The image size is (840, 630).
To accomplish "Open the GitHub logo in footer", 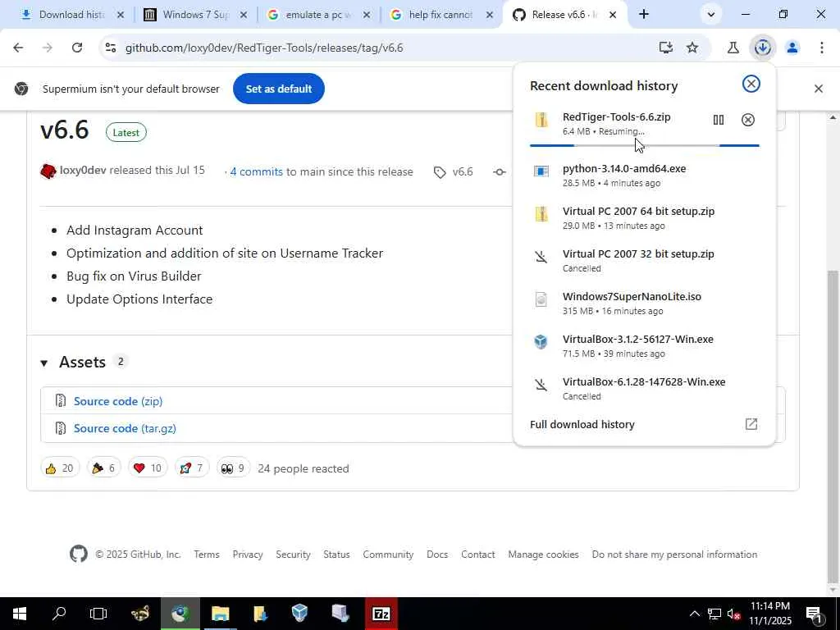I will point(79,554).
